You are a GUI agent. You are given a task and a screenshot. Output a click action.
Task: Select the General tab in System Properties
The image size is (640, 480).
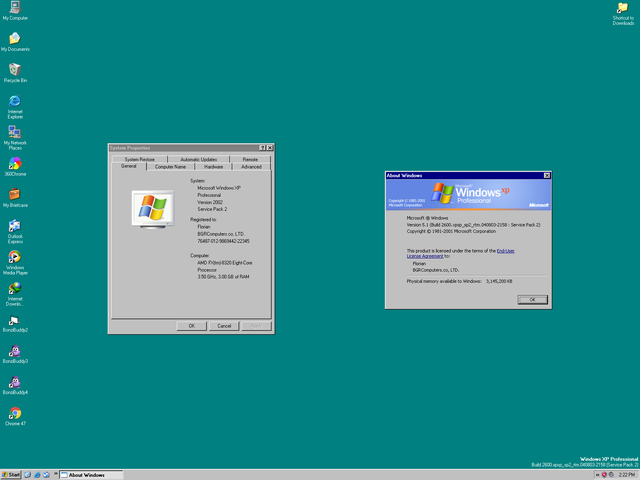point(129,166)
